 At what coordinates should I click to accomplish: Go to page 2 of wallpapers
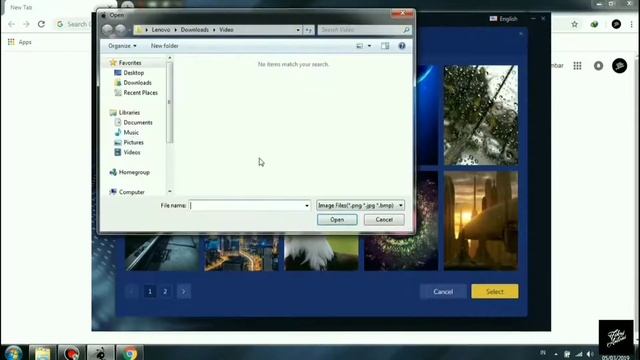coord(165,291)
